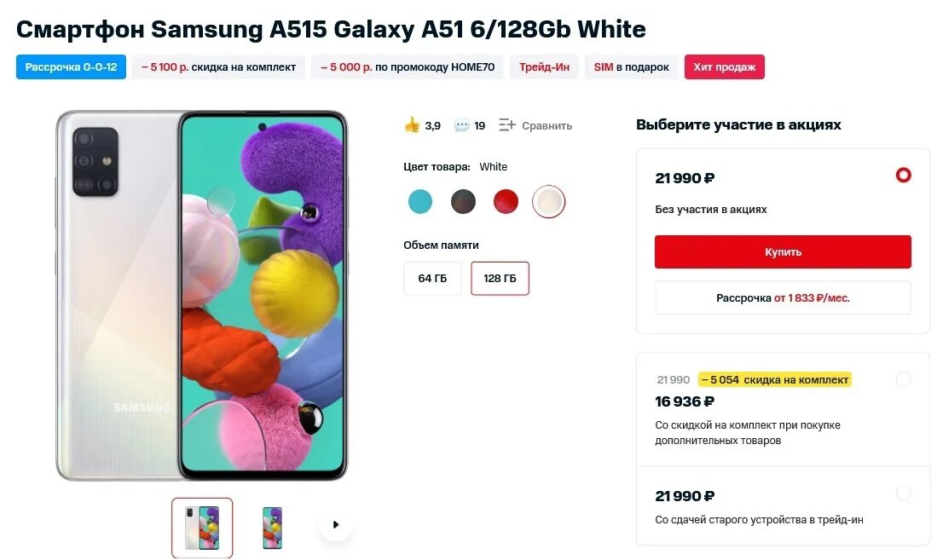Image resolution: width=937 pixels, height=560 pixels.
Task: Choose the red color swatch
Action: click(x=506, y=202)
